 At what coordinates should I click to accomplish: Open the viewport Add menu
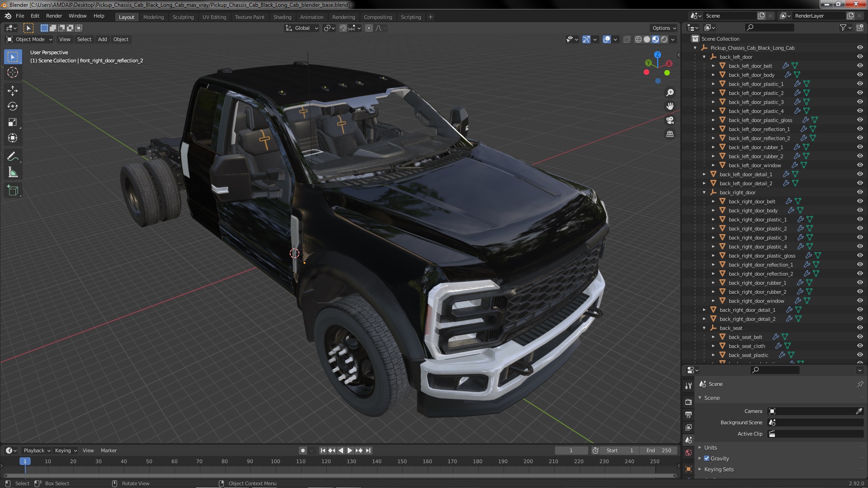click(103, 39)
